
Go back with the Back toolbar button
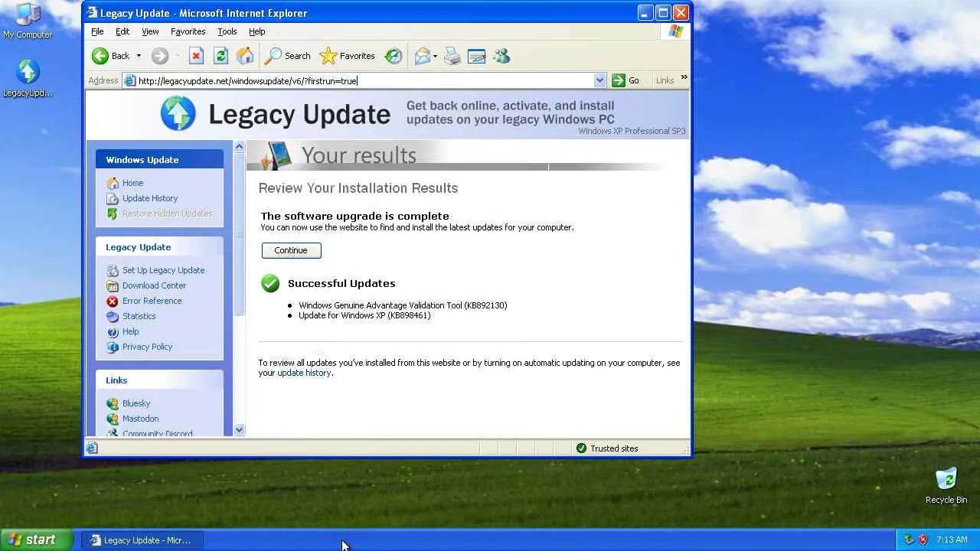point(112,56)
